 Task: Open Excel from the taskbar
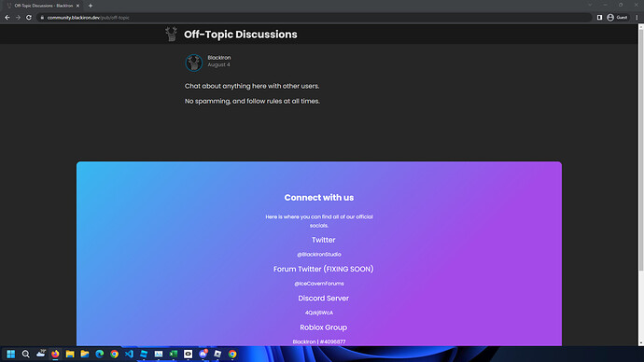(174, 354)
